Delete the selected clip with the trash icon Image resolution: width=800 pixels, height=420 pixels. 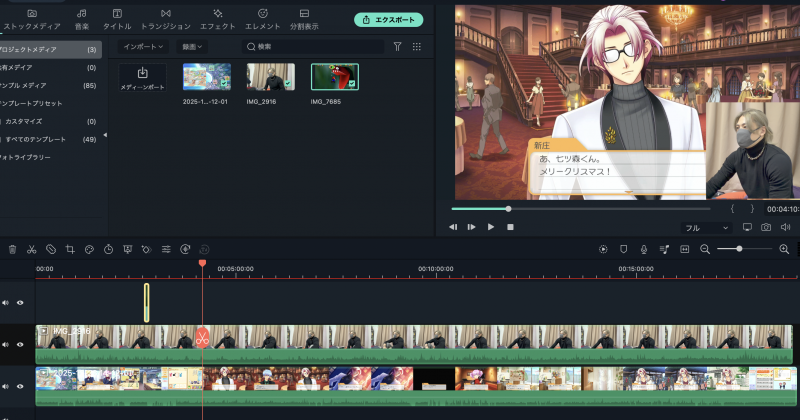13,250
